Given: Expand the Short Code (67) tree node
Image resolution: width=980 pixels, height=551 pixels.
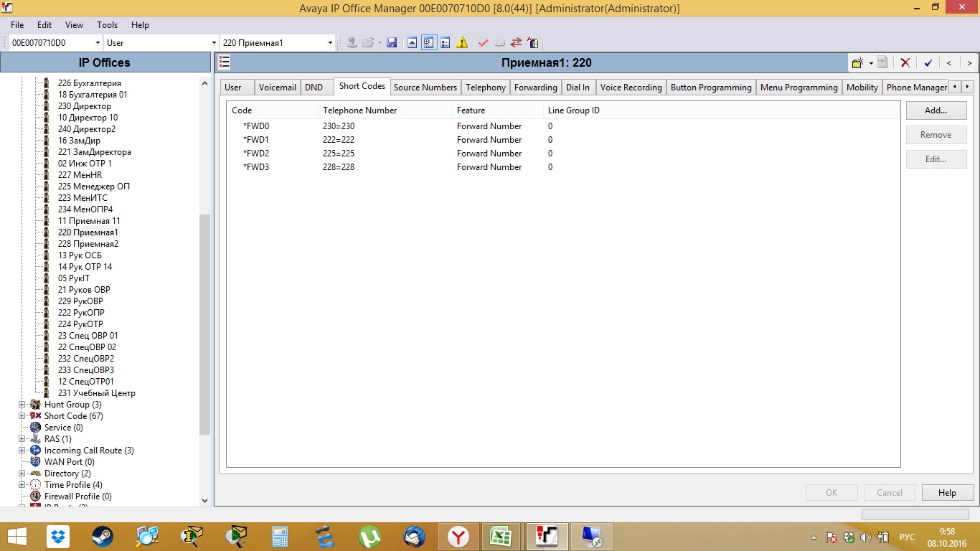Looking at the screenshot, I should tap(22, 416).
